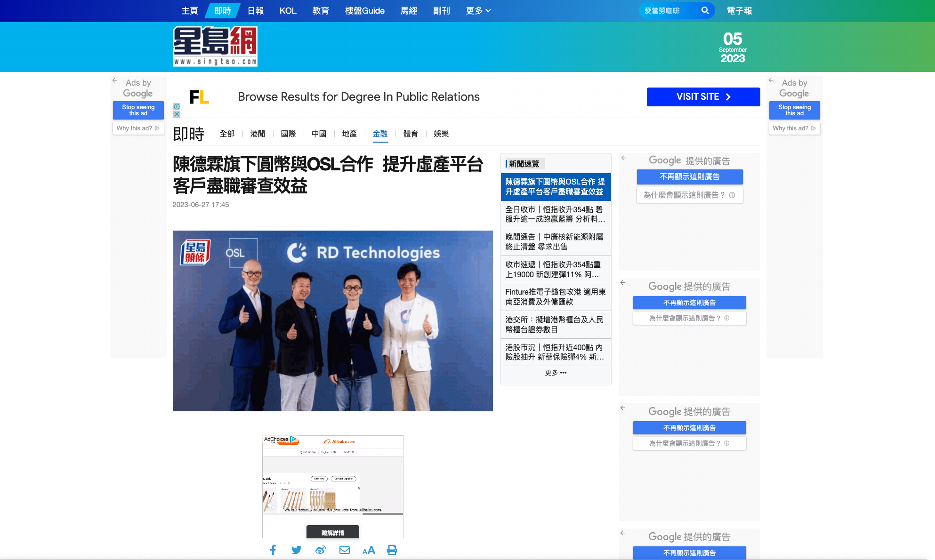Expand the 更多 dropdown in top navigation
The height and width of the screenshot is (560, 935).
pyautogui.click(x=478, y=11)
